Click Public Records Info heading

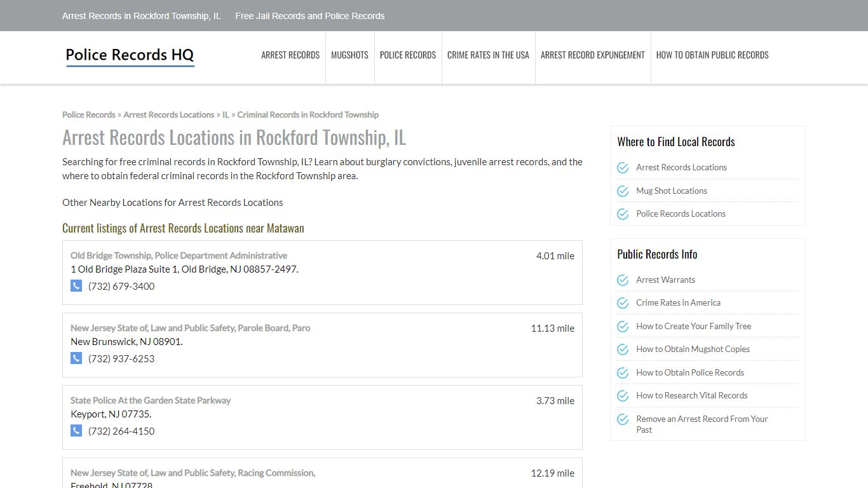657,254
